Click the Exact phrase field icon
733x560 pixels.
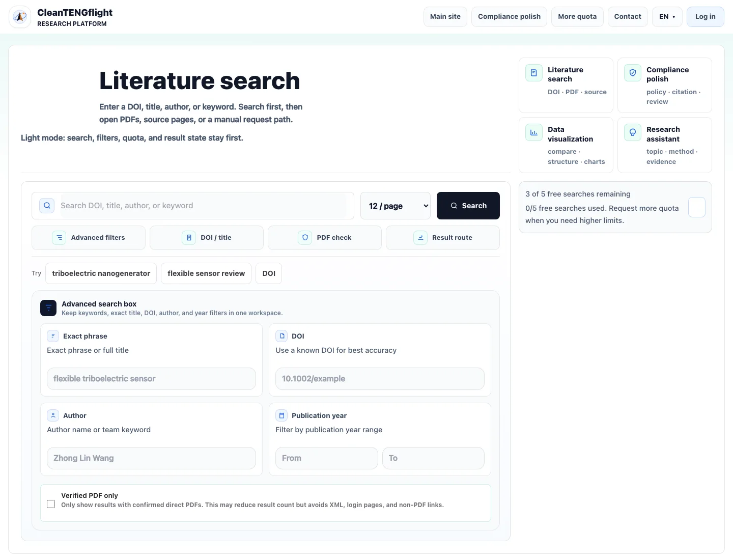(x=53, y=336)
